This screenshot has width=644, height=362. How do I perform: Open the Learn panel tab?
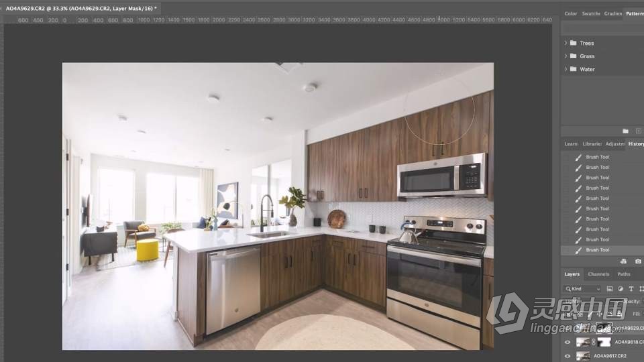pyautogui.click(x=570, y=144)
